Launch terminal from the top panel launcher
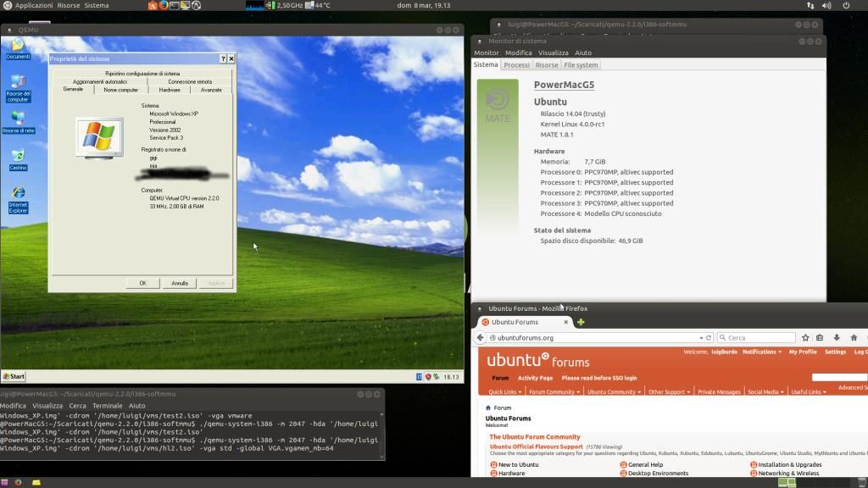Screen dimensions: 868x488 click(x=175, y=6)
